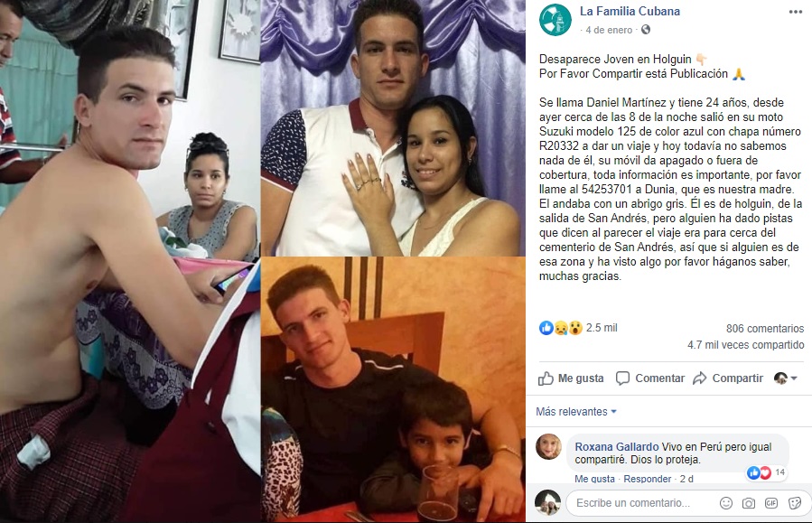Open the photo of man with child
The image size is (812, 523).
[393, 390]
